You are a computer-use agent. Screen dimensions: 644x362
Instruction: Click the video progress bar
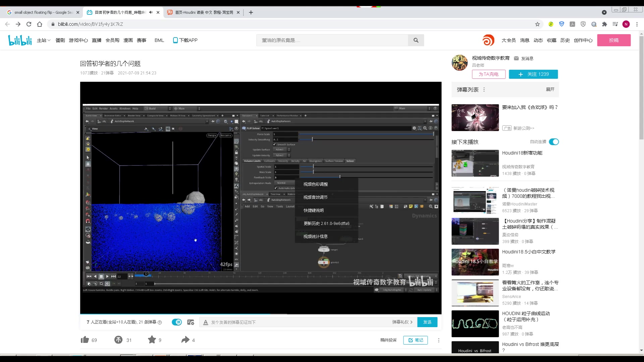coord(261,314)
